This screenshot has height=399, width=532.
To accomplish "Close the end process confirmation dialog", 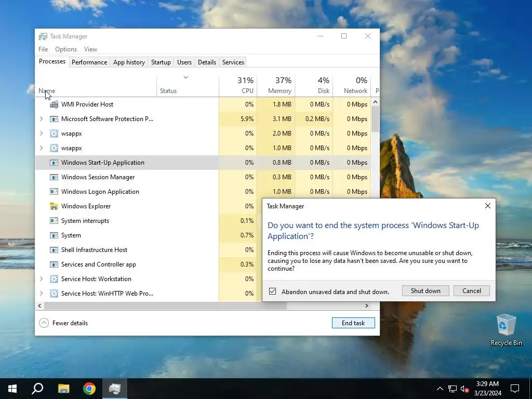I will (487, 206).
